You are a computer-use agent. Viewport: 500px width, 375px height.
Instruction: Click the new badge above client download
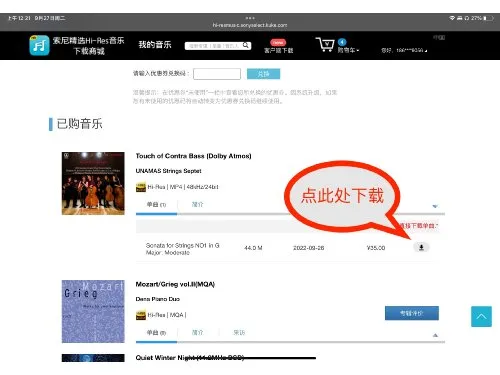[278, 43]
